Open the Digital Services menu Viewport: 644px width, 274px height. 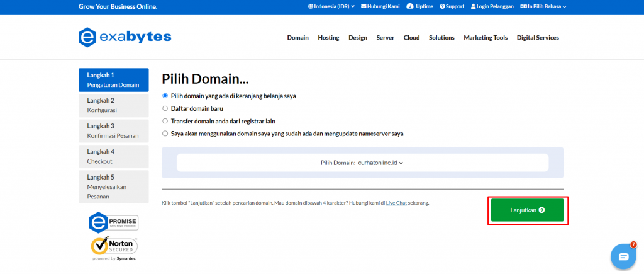pos(538,38)
